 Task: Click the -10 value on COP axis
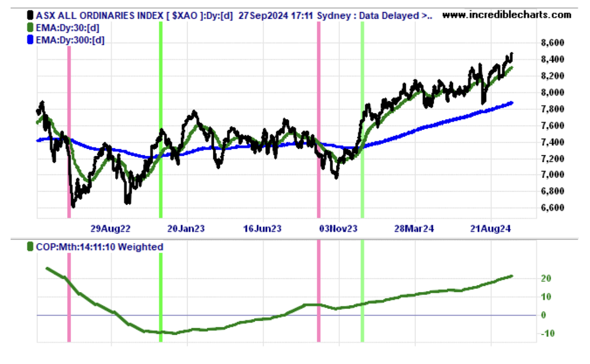pyautogui.click(x=546, y=333)
